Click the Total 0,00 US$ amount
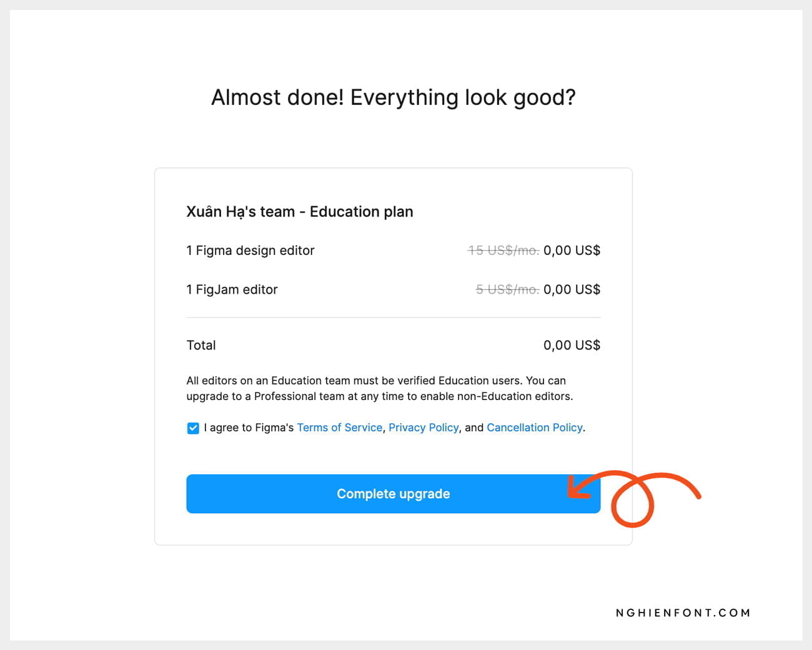 572,345
